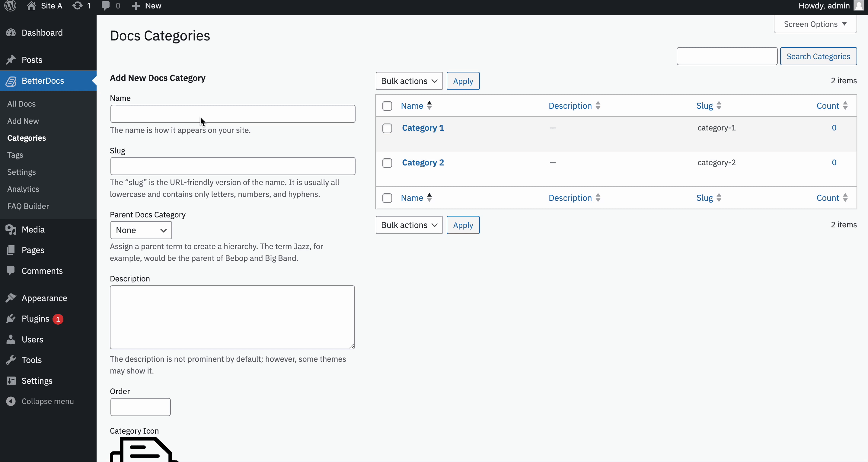Screen dimensions: 868x462
Task: Toggle the select-all categories checkbox
Action: [387, 106]
